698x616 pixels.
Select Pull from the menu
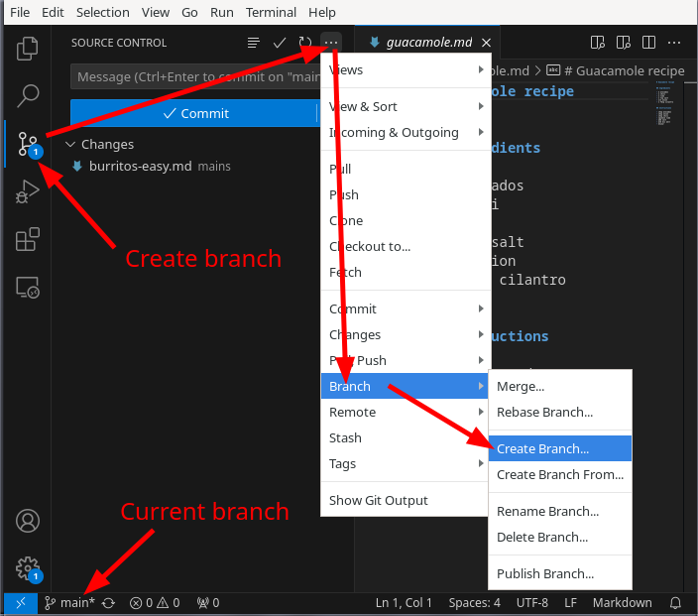(406, 169)
